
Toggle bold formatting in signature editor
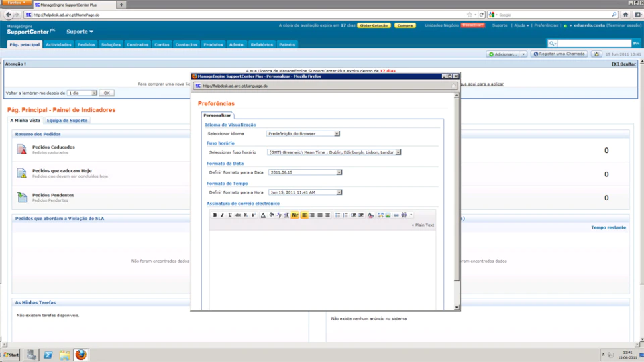[215, 215]
